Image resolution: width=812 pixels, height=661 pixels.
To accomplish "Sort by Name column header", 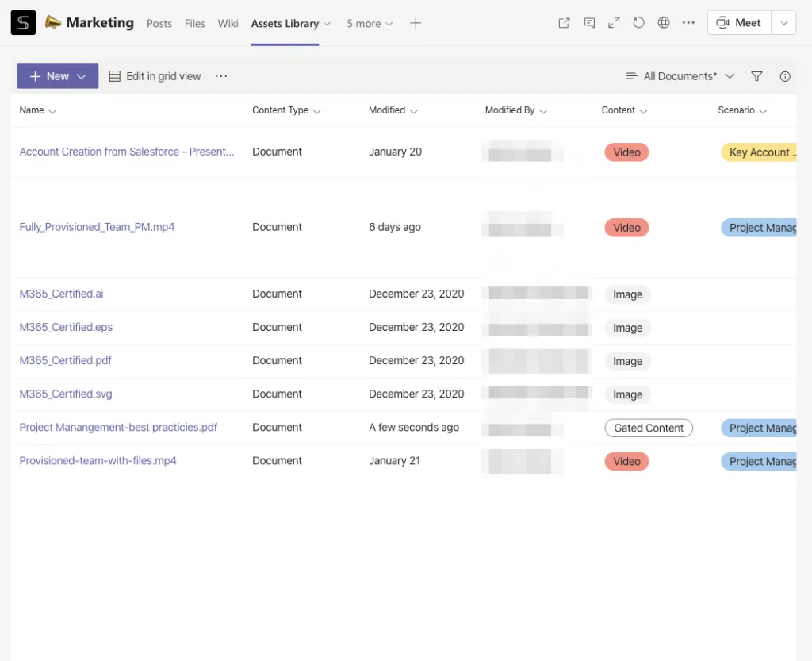I will pos(37,110).
